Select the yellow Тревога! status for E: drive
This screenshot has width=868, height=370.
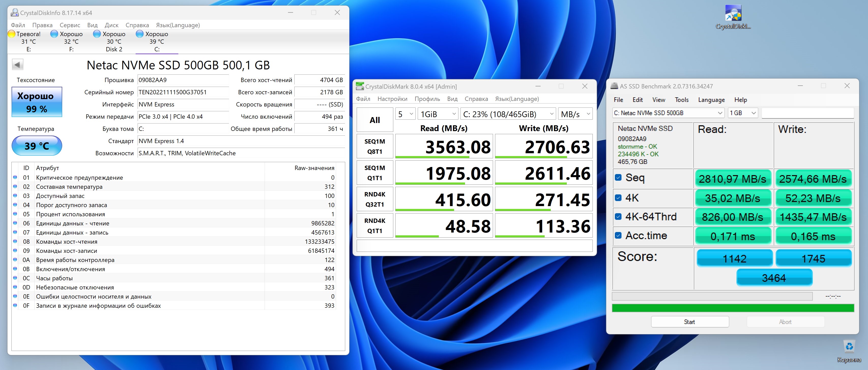(11, 34)
